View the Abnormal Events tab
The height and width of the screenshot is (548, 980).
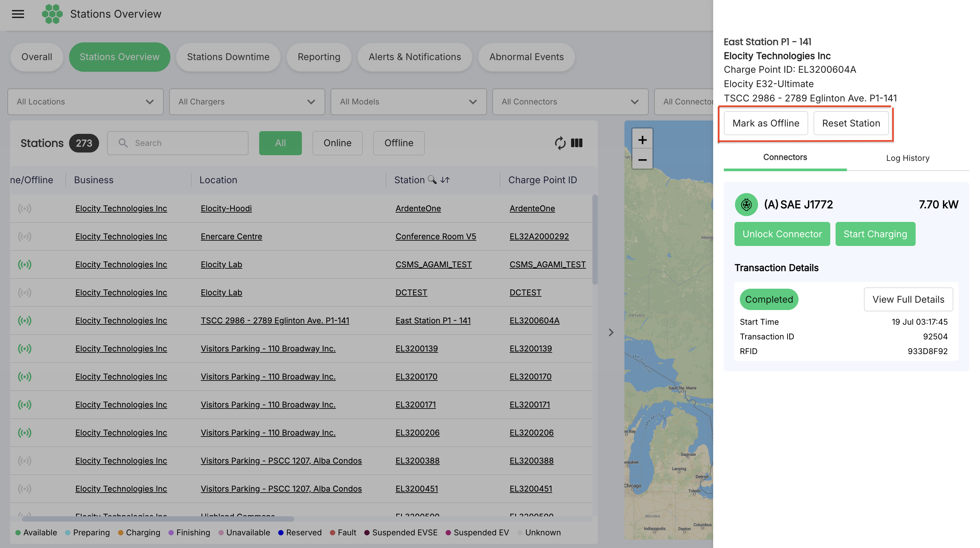(x=526, y=57)
